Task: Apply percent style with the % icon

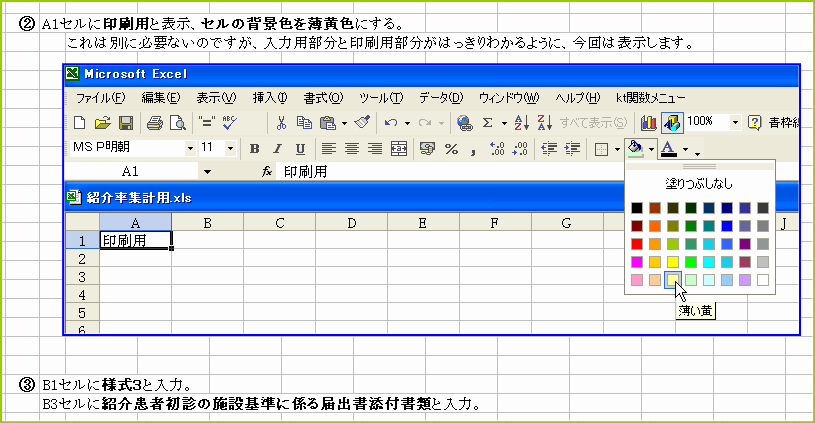Action: click(451, 149)
